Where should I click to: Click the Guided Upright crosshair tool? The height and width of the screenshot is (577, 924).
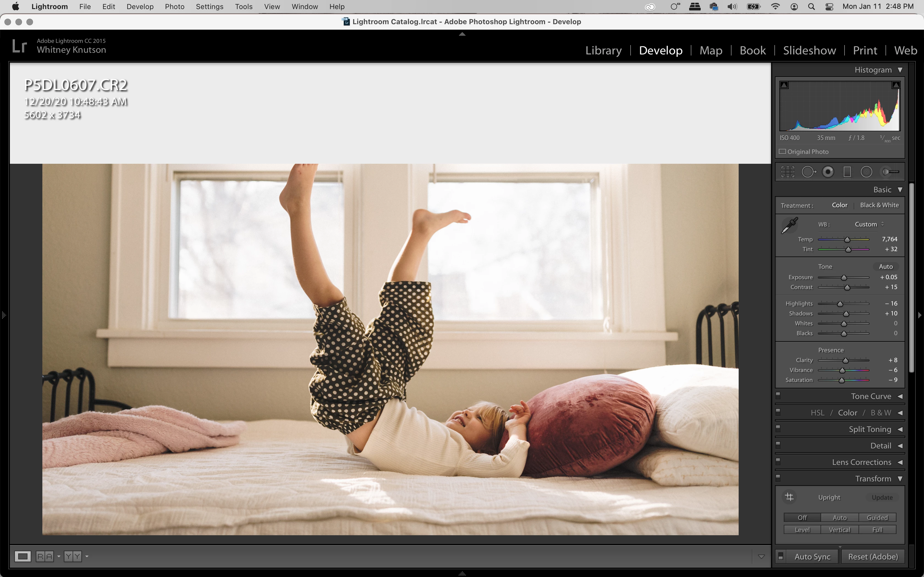[x=789, y=497]
